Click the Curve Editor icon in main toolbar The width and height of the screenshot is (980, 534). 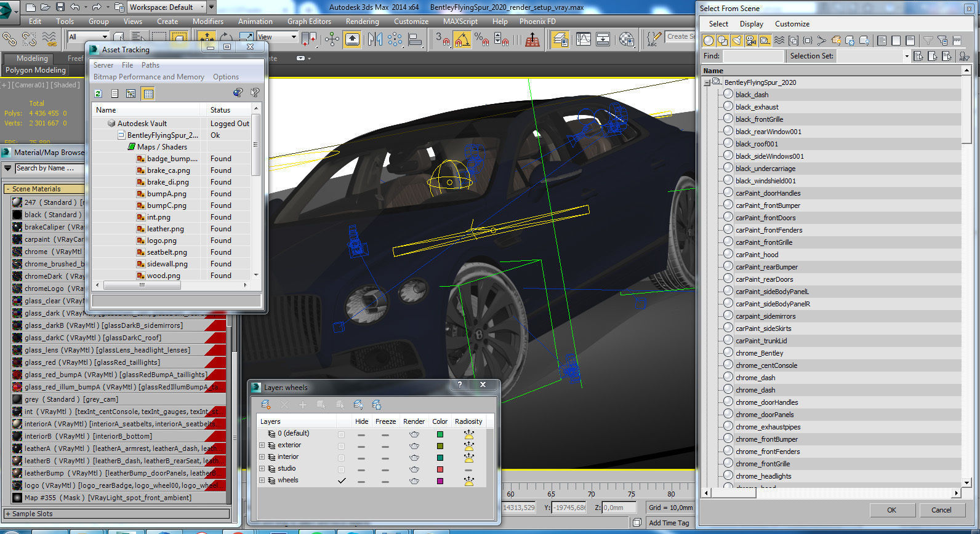[x=583, y=39]
